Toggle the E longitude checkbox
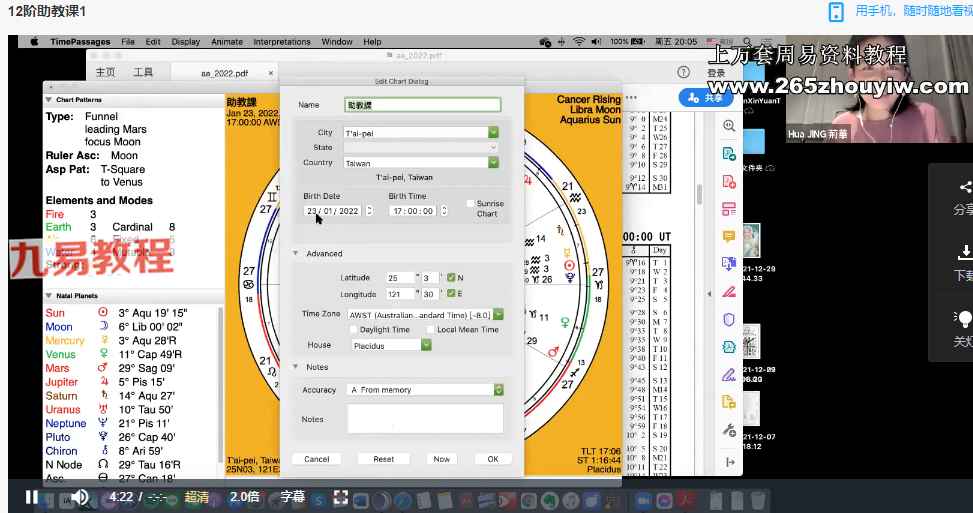973x513 pixels. tap(451, 293)
